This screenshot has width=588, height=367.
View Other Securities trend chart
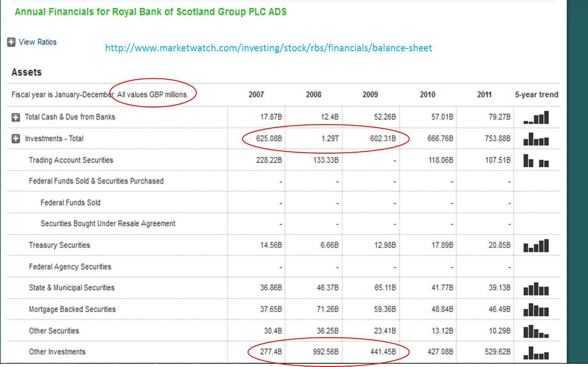[x=536, y=331]
